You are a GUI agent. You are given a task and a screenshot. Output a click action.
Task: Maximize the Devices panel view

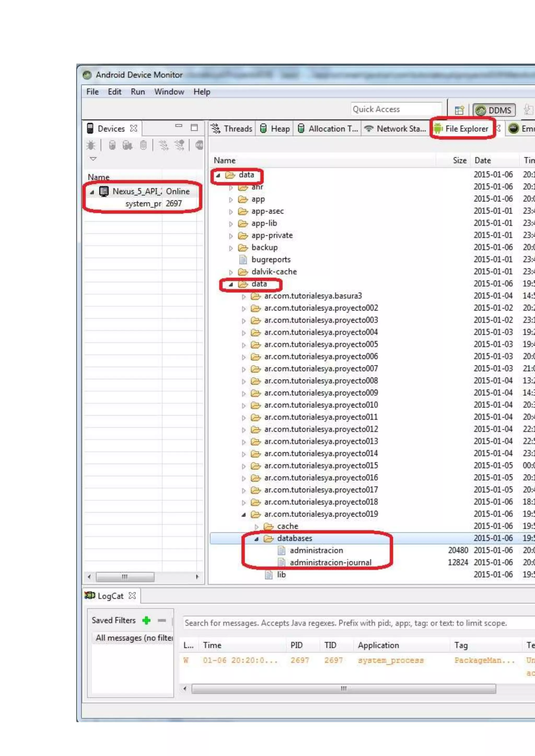(194, 127)
